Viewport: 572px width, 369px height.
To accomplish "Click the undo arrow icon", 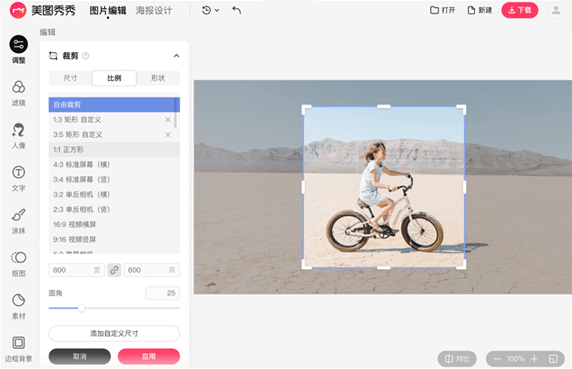I will coord(237,10).
